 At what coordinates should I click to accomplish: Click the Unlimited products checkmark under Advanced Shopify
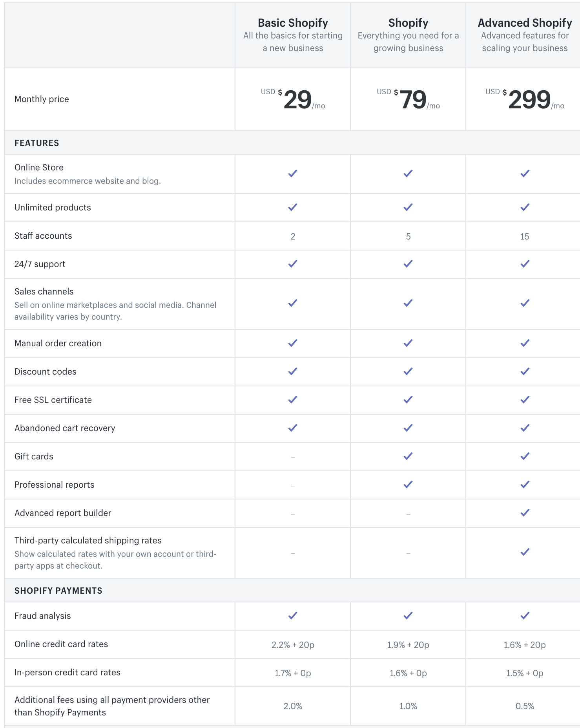tap(525, 207)
